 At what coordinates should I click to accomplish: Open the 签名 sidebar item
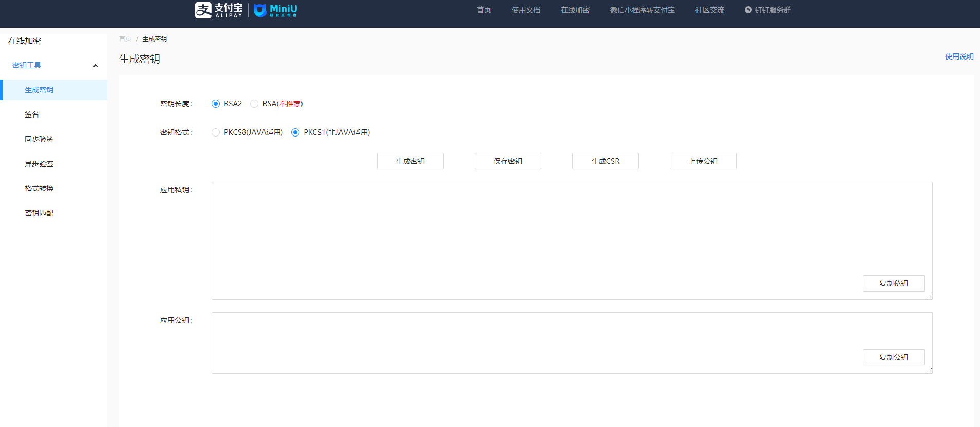[32, 114]
